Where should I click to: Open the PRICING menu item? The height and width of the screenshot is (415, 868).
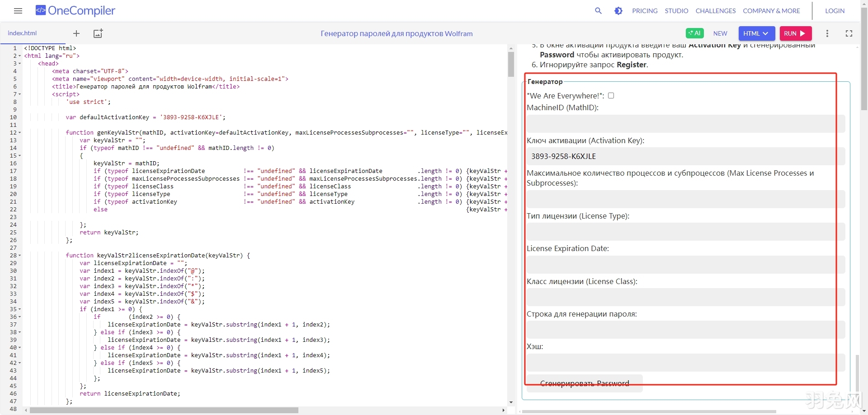tap(645, 11)
